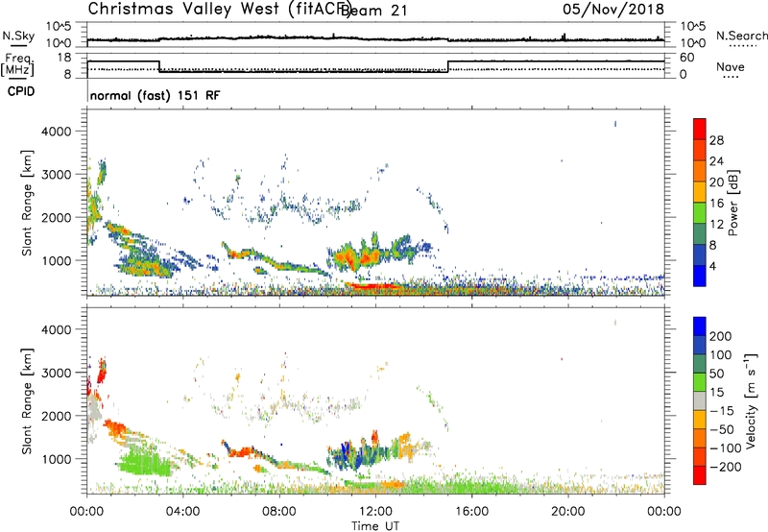Viewport: 768px width, 532px height.
Task: Click the '16' tick on Power colorbar
Action: (x=716, y=204)
